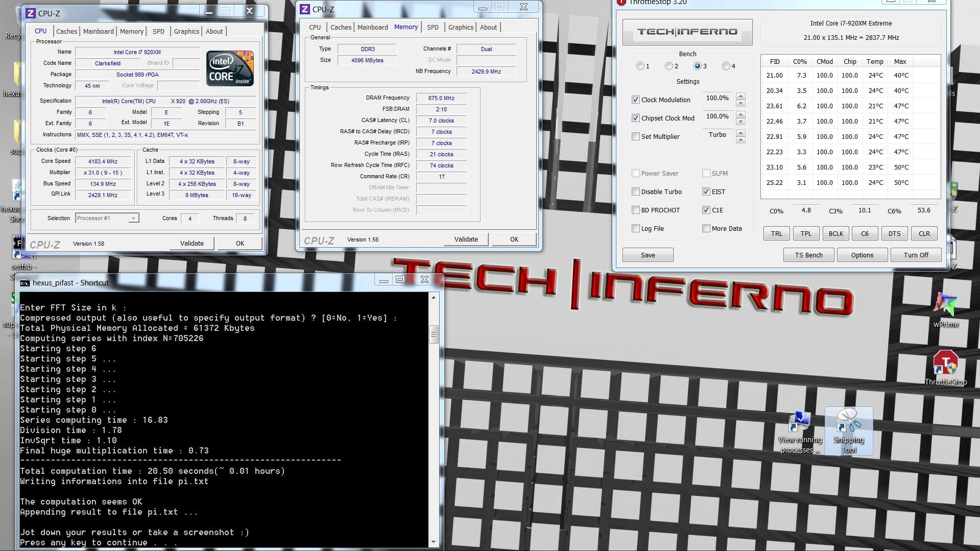Open the Snipping Tool desktop icon
The image size is (980, 551).
[x=849, y=431]
